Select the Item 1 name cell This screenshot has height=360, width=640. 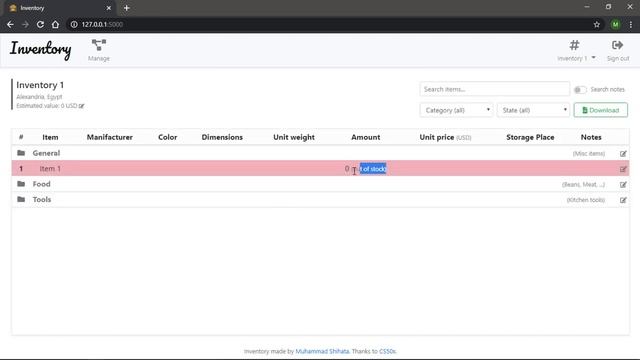pos(50,169)
